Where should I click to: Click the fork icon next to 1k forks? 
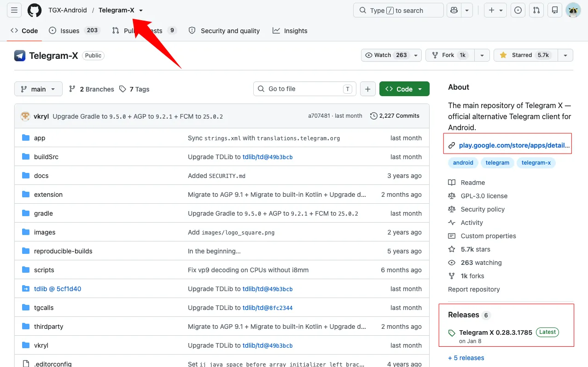452,276
